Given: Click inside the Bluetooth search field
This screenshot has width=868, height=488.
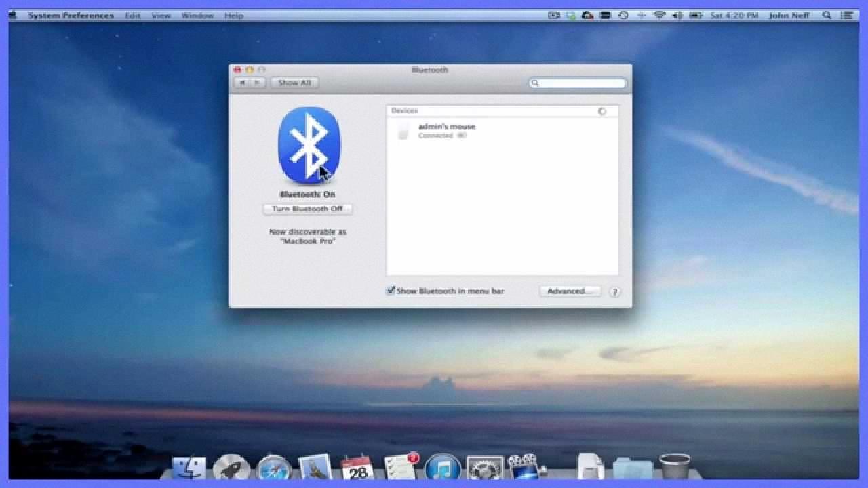Looking at the screenshot, I should tap(577, 82).
